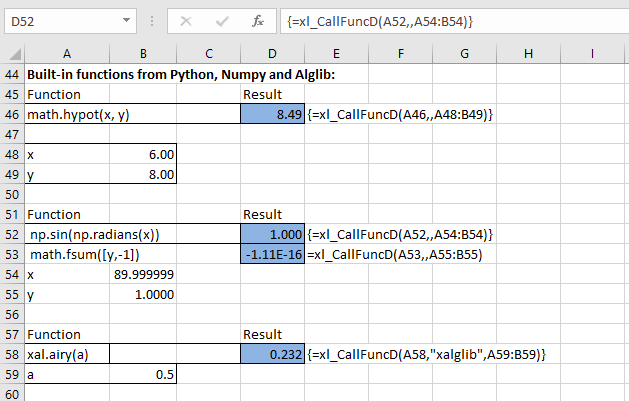Click the three-dot Name Box resize handle
The height and width of the screenshot is (401, 629).
[x=151, y=20]
